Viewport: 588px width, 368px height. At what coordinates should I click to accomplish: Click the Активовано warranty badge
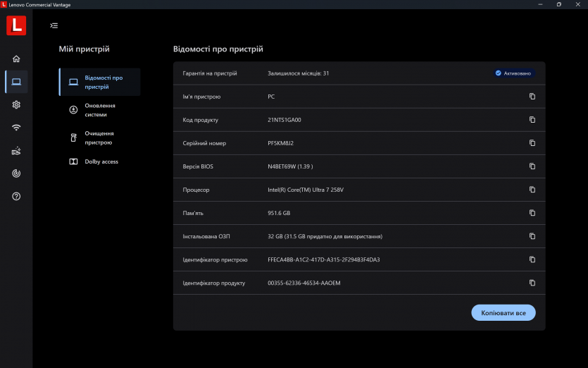pos(514,73)
